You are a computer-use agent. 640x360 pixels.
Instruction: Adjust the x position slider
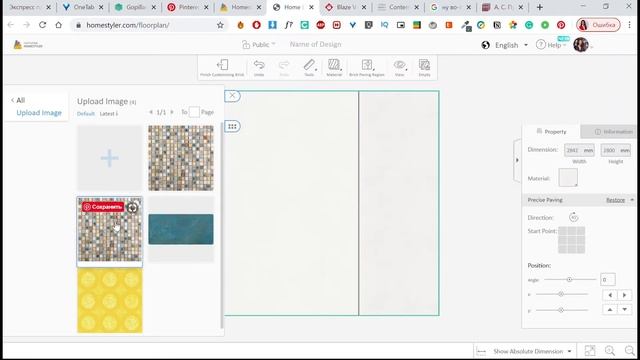pyautogui.click(x=562, y=294)
